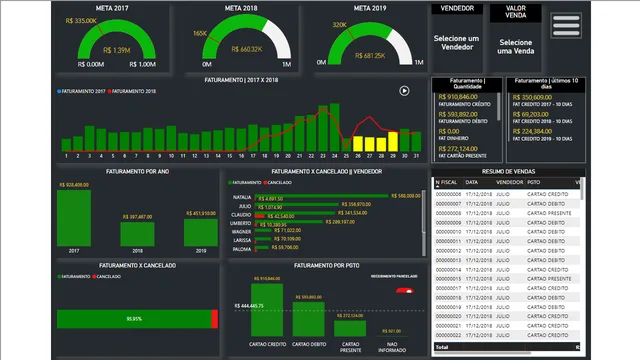Screen dimensions: 640x360
Task: Click the R$ 272,124.00 Fat Cartão Presente value
Action: tap(458, 149)
